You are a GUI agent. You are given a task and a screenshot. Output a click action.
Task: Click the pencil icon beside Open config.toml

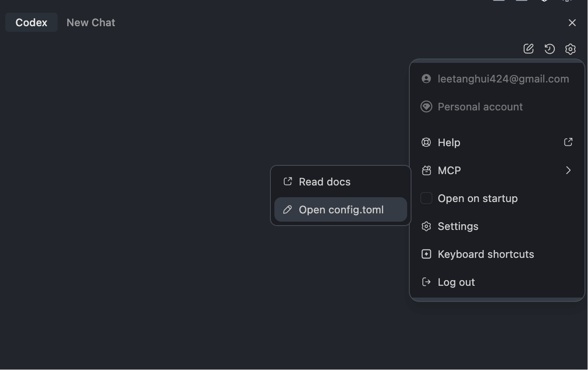coord(287,210)
